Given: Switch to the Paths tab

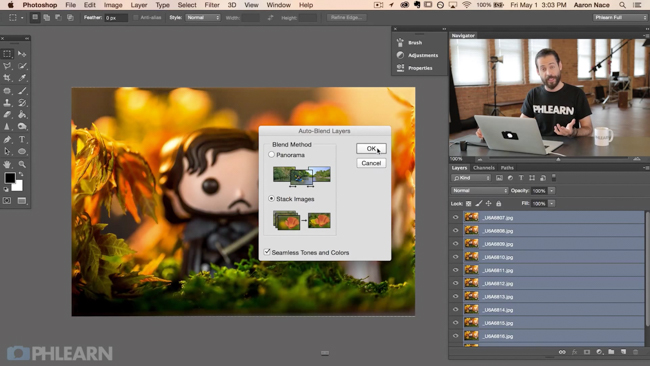Looking at the screenshot, I should click(507, 168).
